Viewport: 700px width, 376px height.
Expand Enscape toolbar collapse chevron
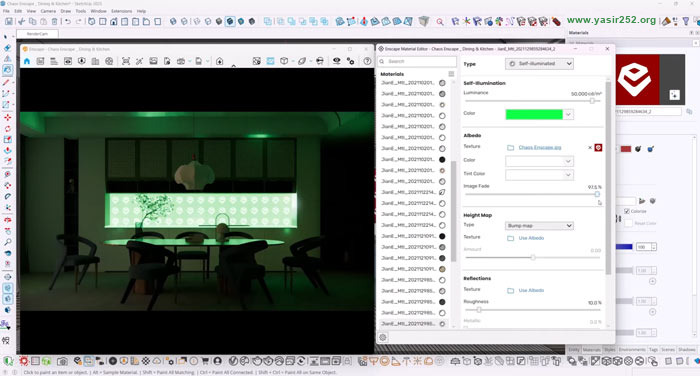[x=233, y=66]
